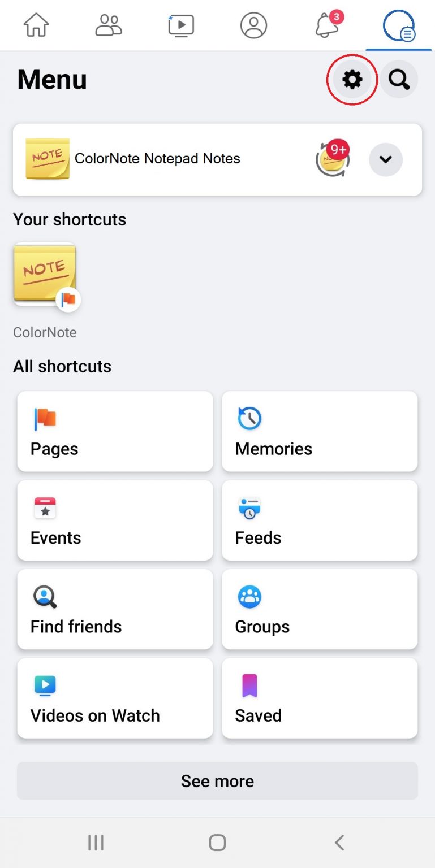This screenshot has width=435, height=868.
Task: Open the Watch video tab
Action: (x=181, y=25)
